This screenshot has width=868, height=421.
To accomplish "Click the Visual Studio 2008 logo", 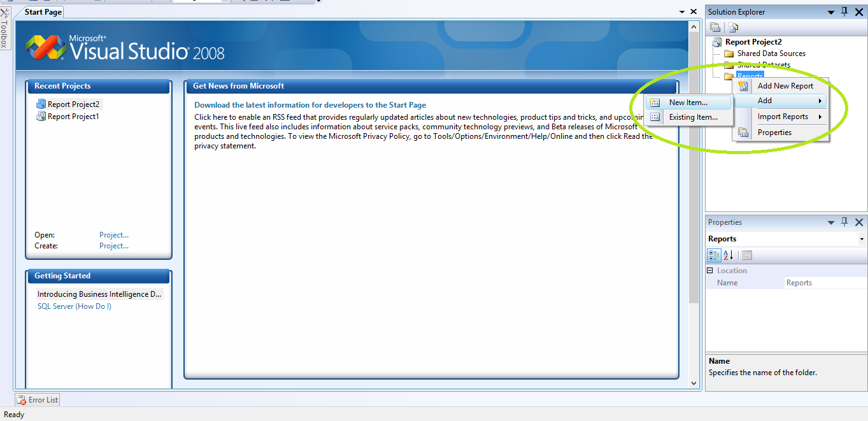I will 125,48.
